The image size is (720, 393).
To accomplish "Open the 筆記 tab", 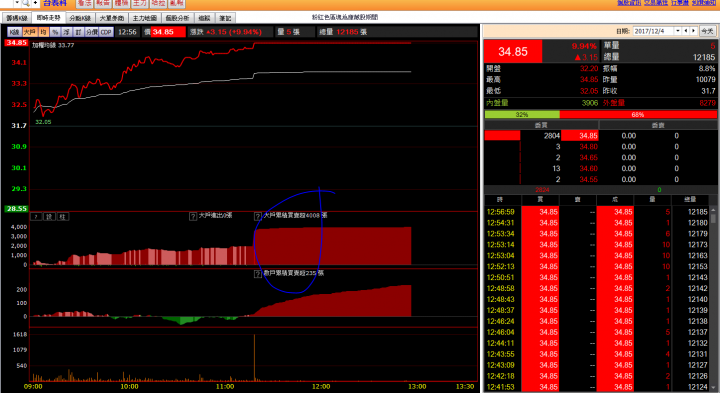I will (x=225, y=18).
